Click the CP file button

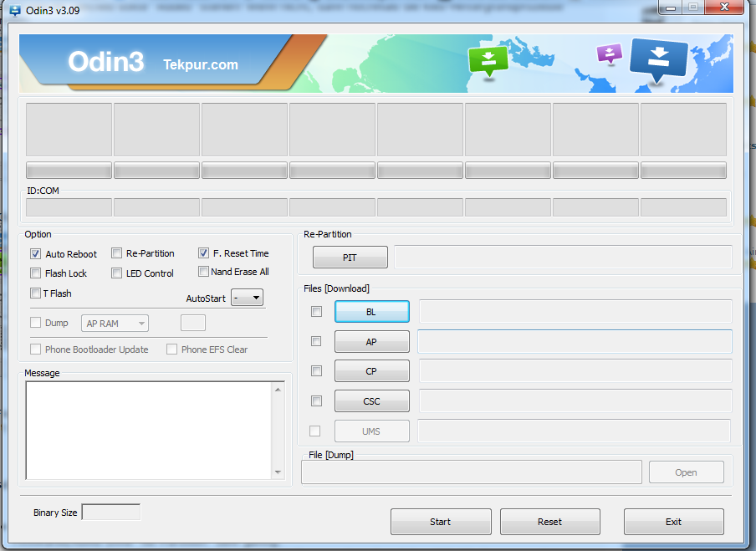(x=372, y=371)
